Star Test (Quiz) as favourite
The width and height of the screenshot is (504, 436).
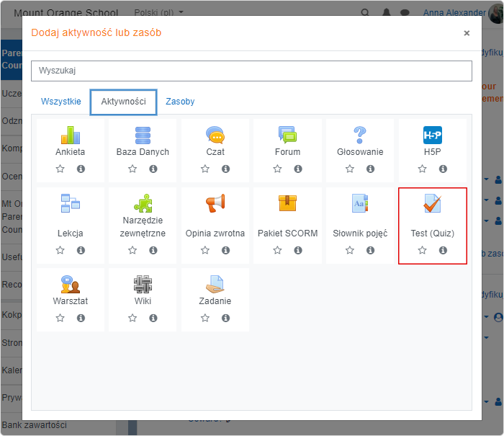pos(423,250)
